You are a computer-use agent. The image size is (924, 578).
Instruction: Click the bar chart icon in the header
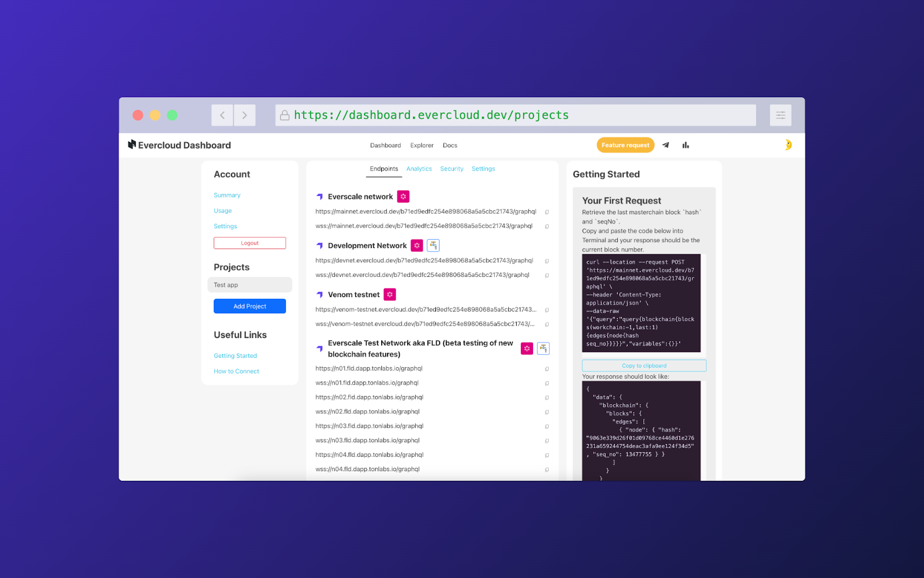[x=685, y=145]
